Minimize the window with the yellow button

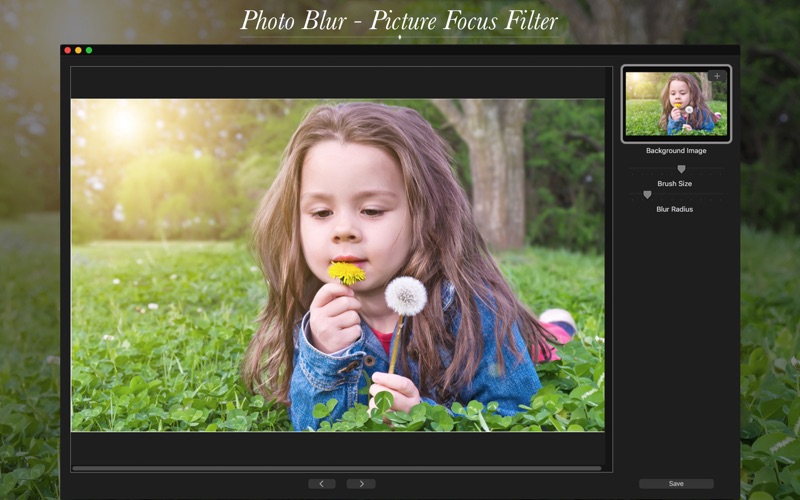(x=78, y=50)
